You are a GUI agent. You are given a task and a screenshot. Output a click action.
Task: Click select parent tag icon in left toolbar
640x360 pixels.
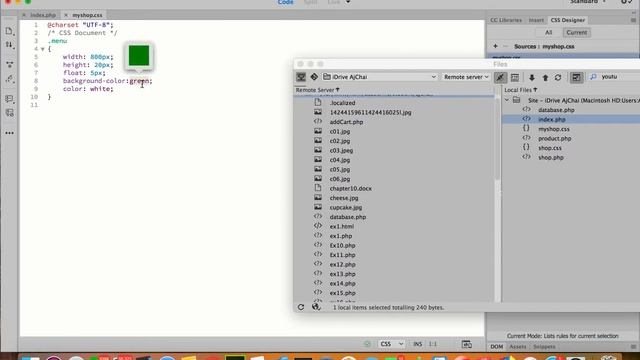click(x=9, y=79)
